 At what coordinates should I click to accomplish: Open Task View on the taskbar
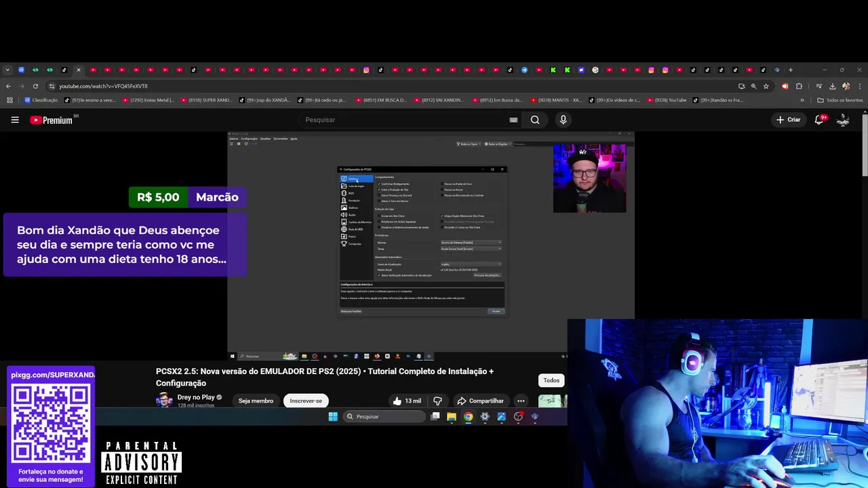(x=435, y=417)
